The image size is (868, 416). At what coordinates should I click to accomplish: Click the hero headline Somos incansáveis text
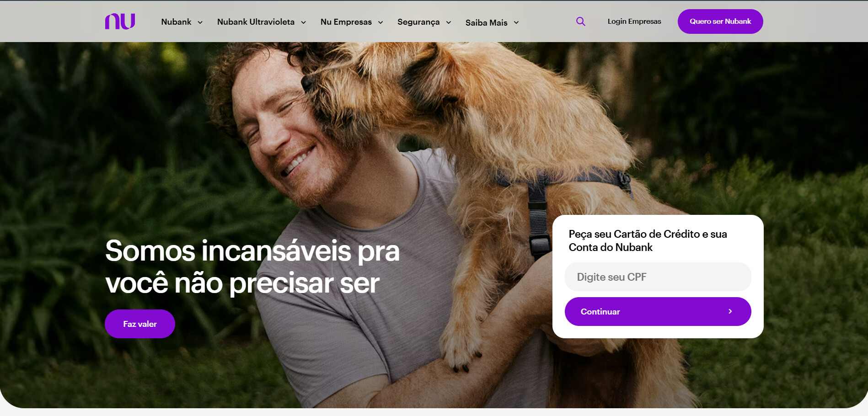click(252, 251)
